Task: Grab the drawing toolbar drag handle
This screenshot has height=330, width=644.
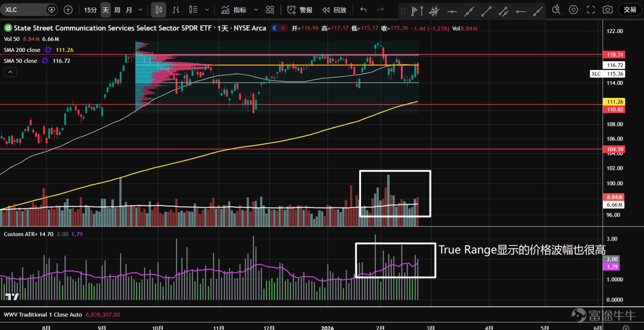Action: point(403,11)
